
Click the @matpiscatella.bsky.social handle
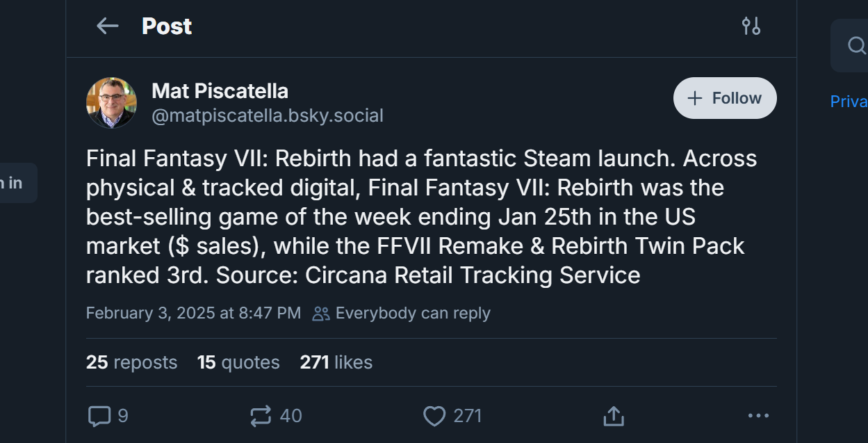point(267,115)
